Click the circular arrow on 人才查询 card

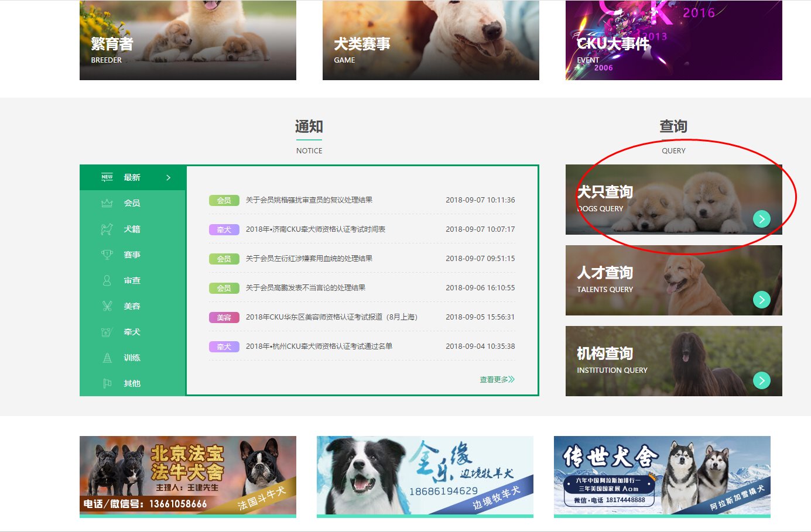[761, 300]
